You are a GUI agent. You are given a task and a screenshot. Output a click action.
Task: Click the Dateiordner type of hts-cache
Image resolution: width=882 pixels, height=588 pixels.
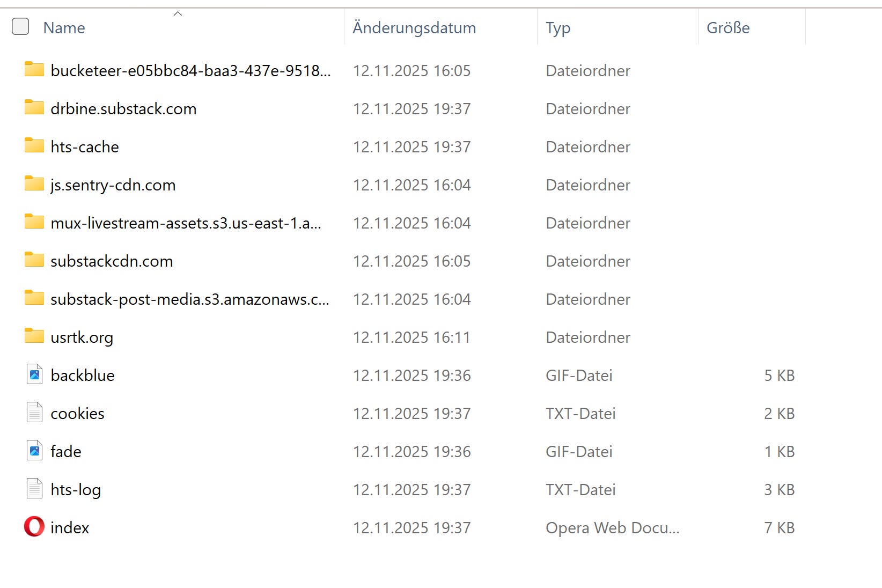coord(588,147)
